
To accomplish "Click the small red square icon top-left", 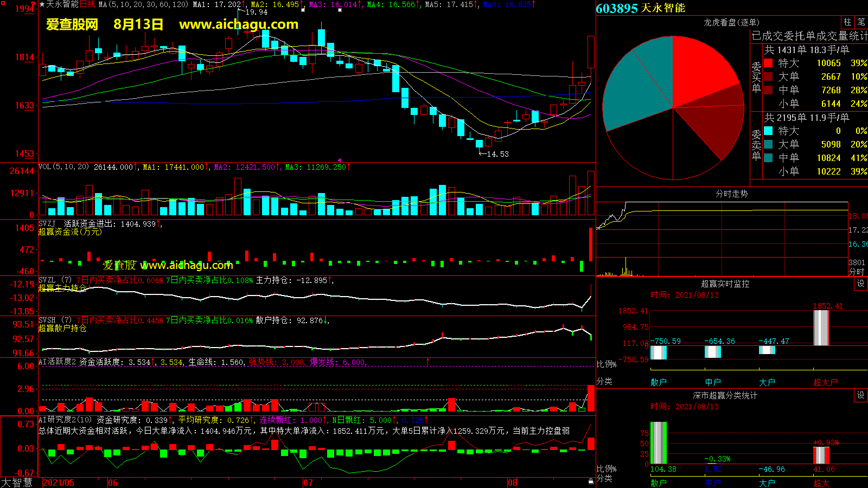I will [x=2, y=3].
